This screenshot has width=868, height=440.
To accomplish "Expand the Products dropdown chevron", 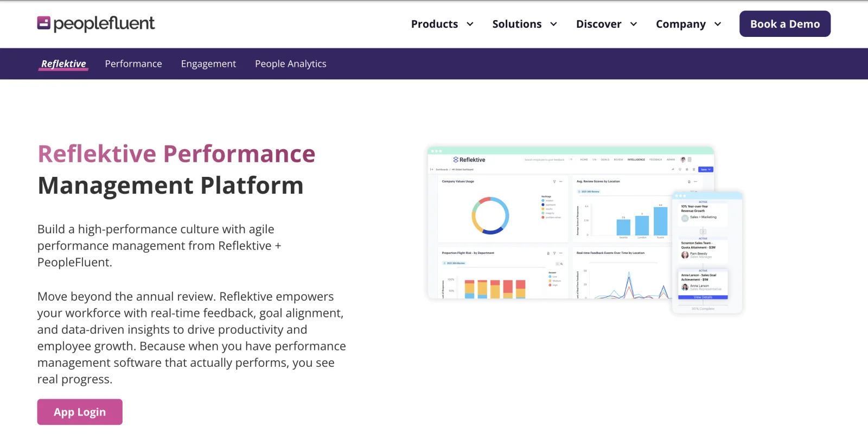I will 470,24.
